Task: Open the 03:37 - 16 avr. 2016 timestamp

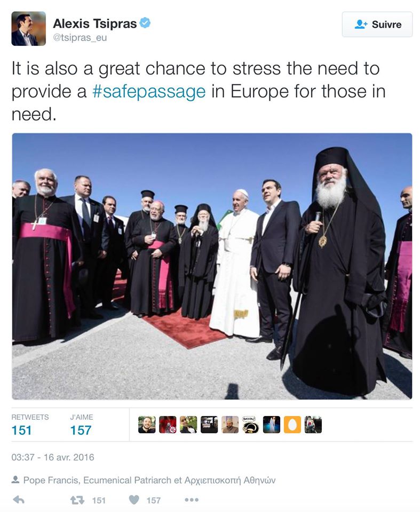Action: point(53,457)
